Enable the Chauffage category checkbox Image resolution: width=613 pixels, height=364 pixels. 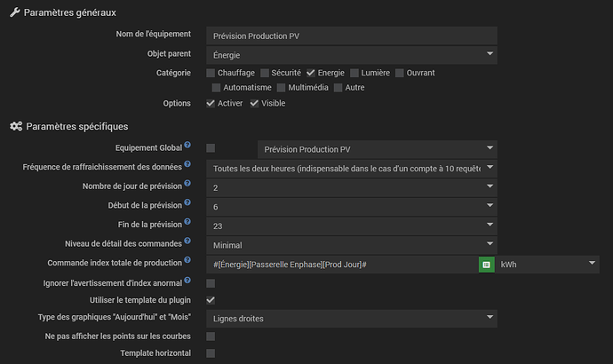(211, 73)
